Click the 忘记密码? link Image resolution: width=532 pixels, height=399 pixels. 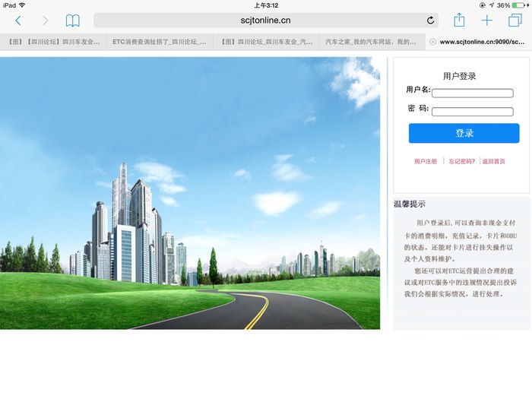(461, 161)
